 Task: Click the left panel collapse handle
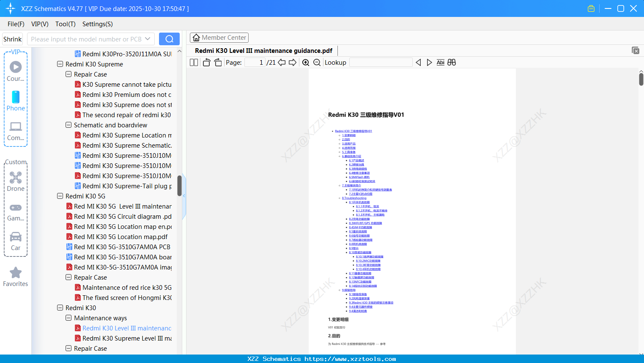(x=184, y=195)
